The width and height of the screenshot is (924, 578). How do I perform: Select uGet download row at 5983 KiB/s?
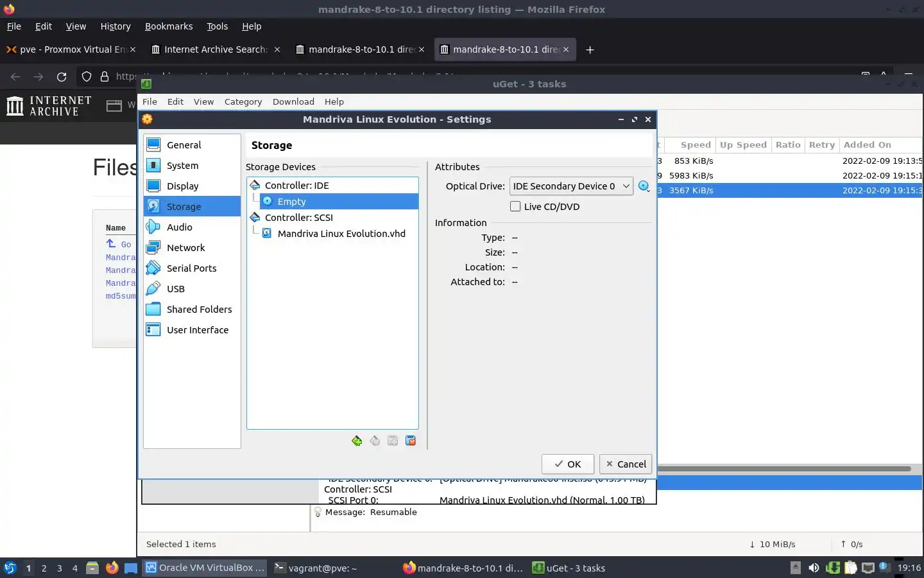pyautogui.click(x=789, y=175)
